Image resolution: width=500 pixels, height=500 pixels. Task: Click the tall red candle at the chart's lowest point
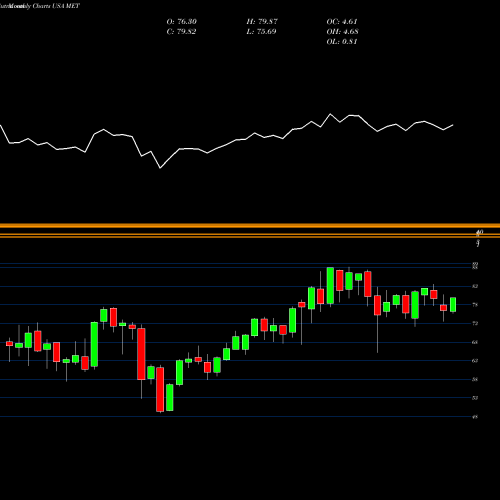(x=160, y=390)
